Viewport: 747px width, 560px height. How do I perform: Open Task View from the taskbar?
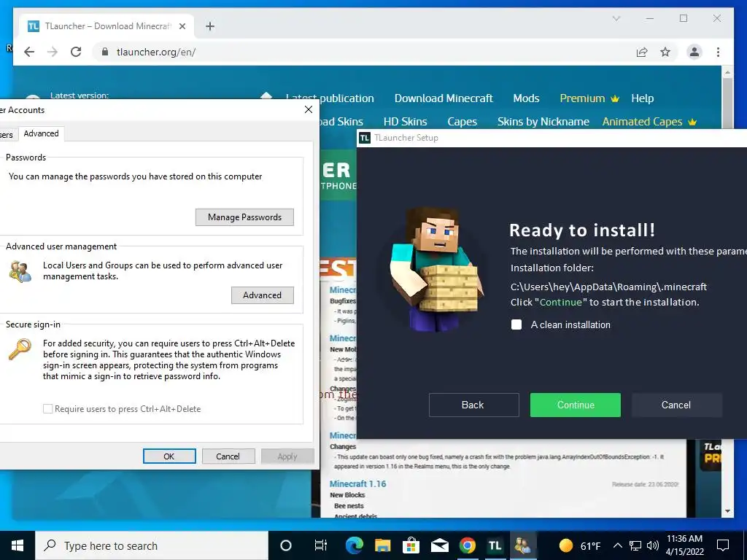coord(321,545)
